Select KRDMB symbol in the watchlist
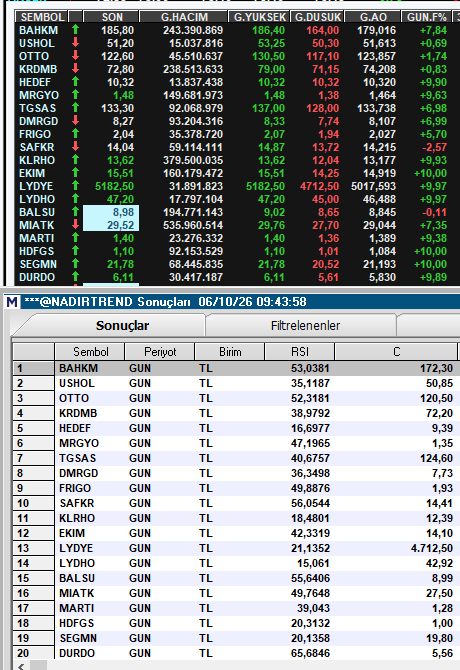460x670 pixels. click(x=38, y=69)
